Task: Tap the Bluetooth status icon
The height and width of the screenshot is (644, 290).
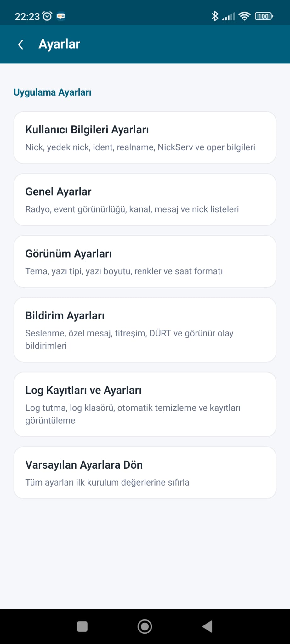Action: click(215, 16)
